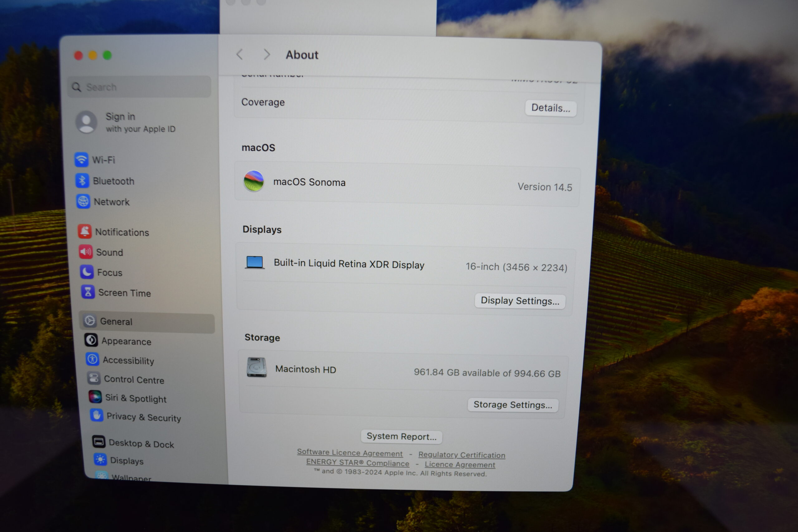The width and height of the screenshot is (798, 532).
Task: Open Software Licence Agreement link
Action: (350, 453)
